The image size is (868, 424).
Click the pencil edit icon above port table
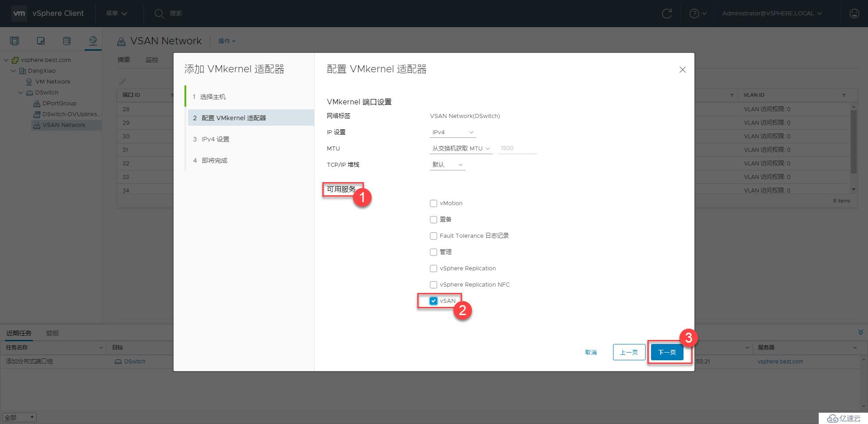pyautogui.click(x=123, y=81)
